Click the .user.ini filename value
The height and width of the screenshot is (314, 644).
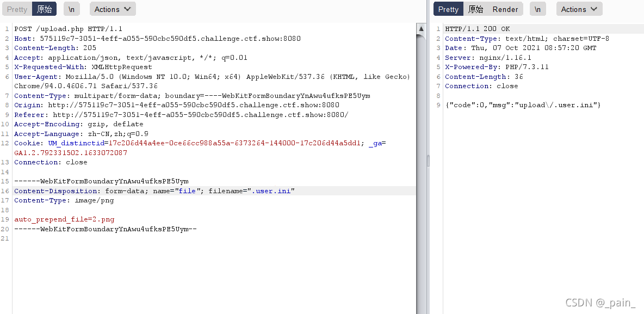pyautogui.click(x=271, y=191)
